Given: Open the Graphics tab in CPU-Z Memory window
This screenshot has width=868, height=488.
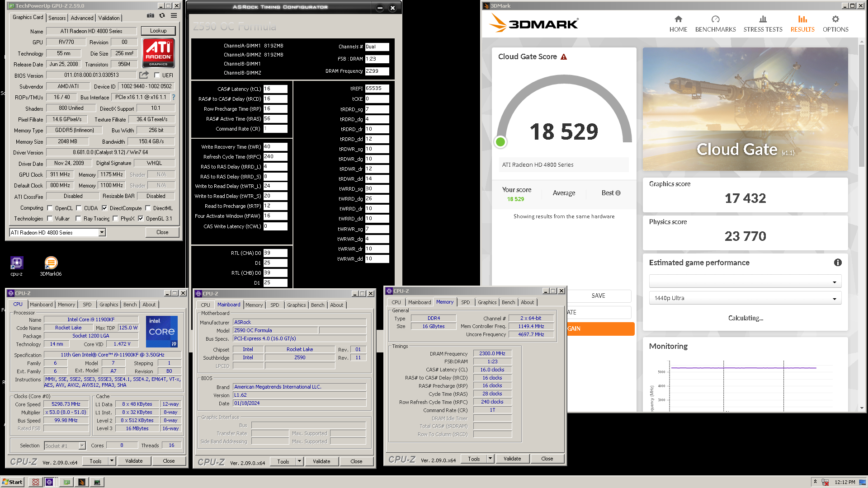Looking at the screenshot, I should point(487,302).
